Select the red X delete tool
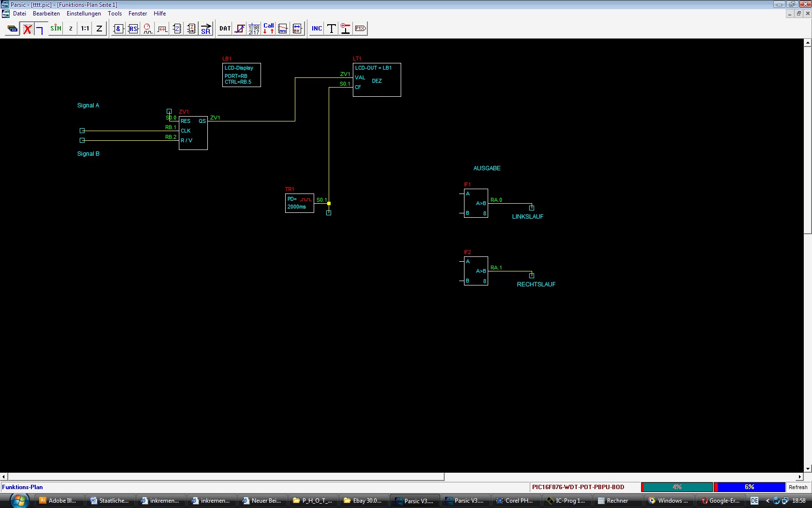The width and height of the screenshot is (812, 508). 28,29
